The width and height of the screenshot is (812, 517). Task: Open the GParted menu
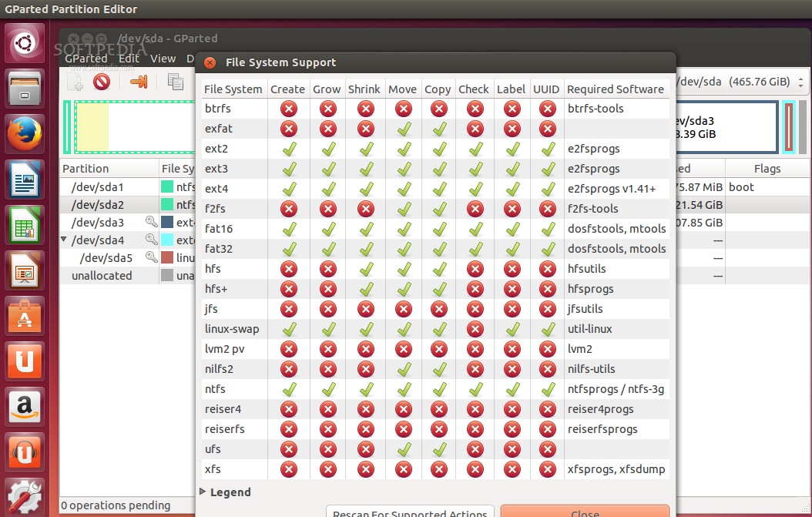[86, 58]
